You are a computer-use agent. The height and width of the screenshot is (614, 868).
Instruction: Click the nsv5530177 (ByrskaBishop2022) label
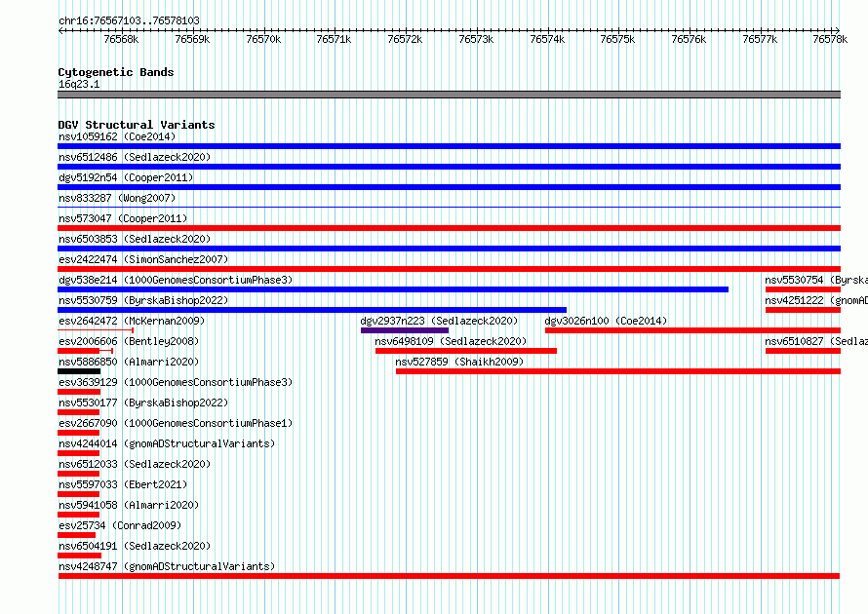[143, 403]
